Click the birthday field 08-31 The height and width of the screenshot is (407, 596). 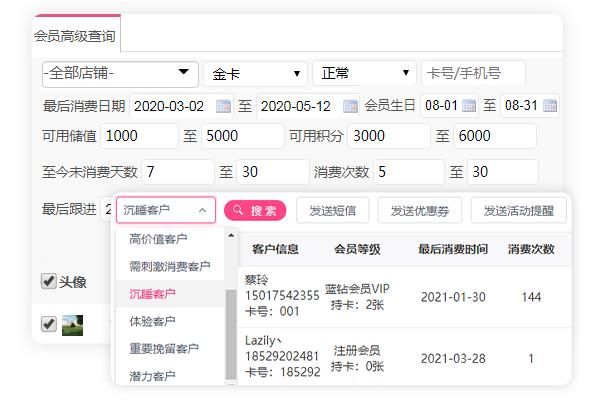(530, 105)
